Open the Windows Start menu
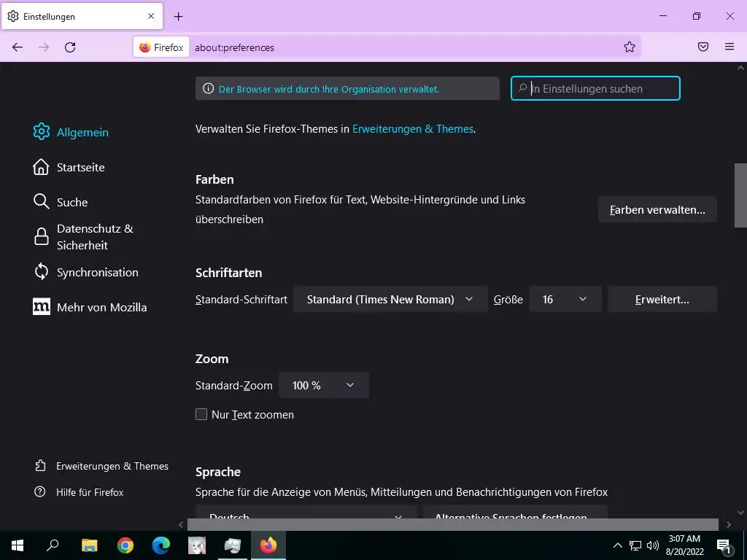 (x=18, y=545)
